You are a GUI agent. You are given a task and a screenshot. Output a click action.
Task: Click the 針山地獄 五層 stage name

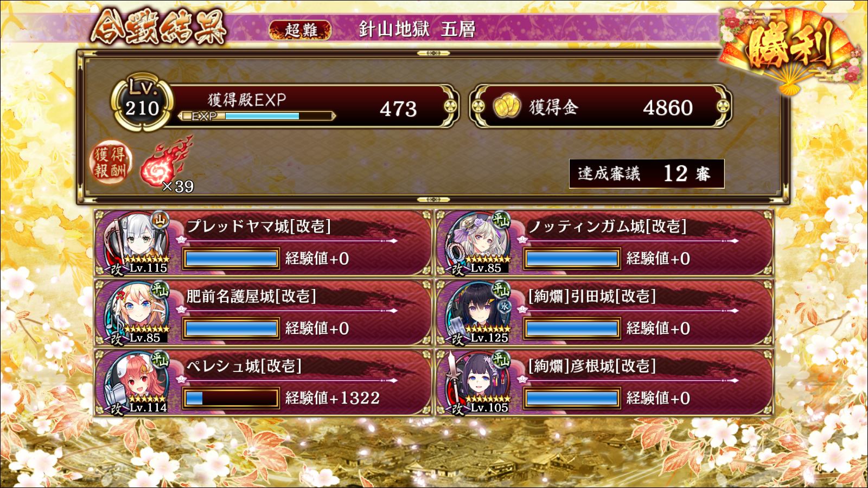[x=417, y=29]
